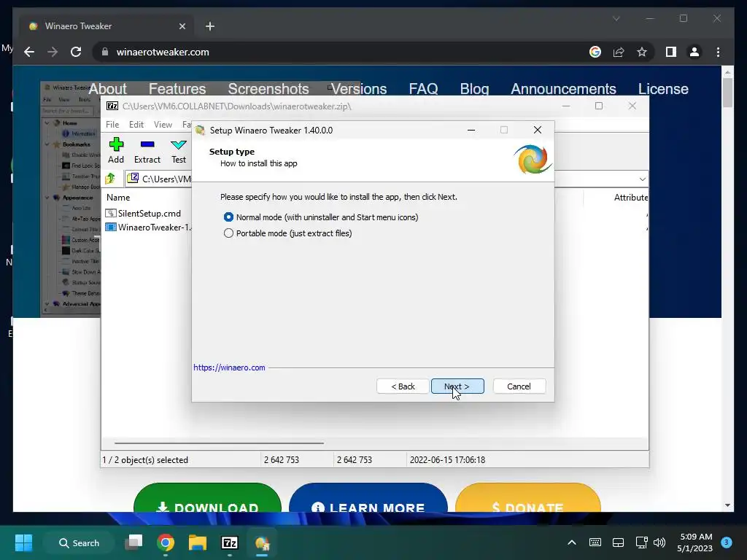The height and width of the screenshot is (560, 747).
Task: Click the site lock icon in address bar
Action: pos(105,52)
